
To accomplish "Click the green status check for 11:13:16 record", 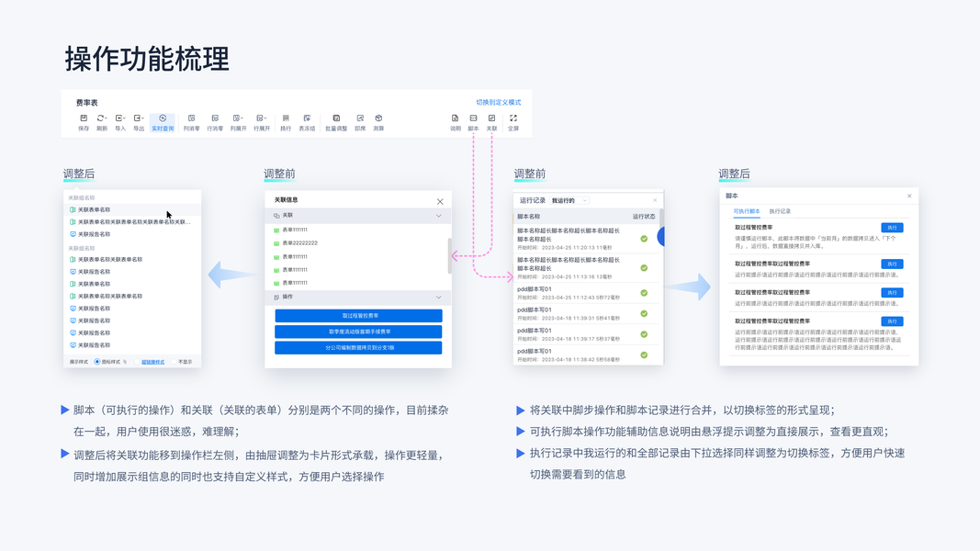I will click(x=644, y=268).
